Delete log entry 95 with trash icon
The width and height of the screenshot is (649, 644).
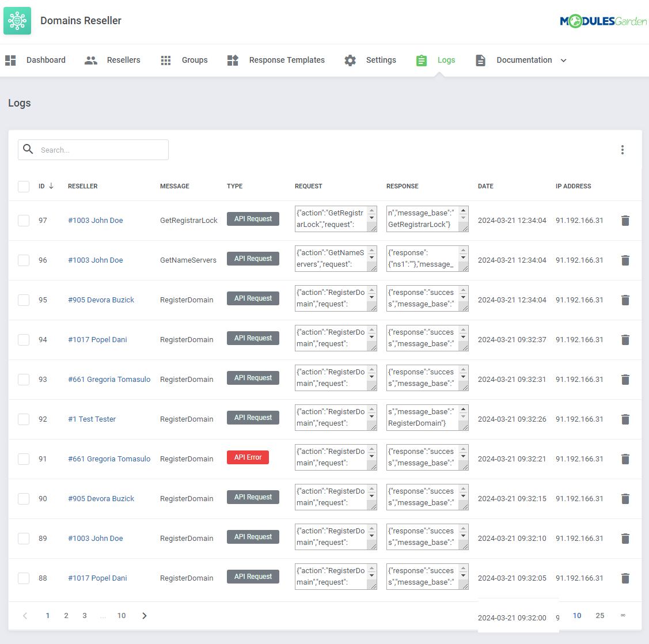point(625,300)
